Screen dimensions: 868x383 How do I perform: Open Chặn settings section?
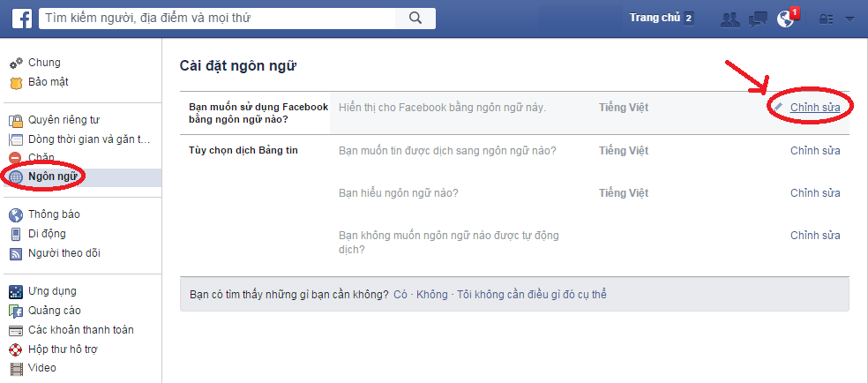[x=41, y=158]
